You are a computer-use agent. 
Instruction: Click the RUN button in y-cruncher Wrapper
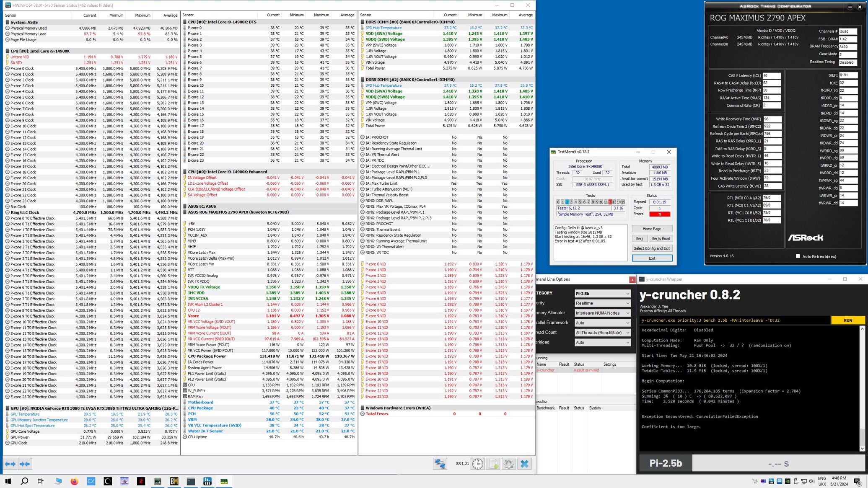tap(847, 320)
